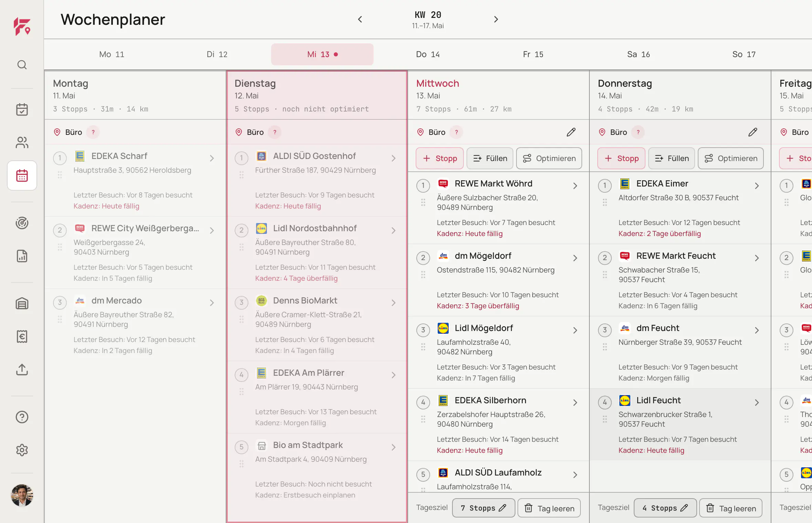Image resolution: width=812 pixels, height=523 pixels.
Task: Click Tag leeren for Mittwoch
Action: click(x=549, y=508)
